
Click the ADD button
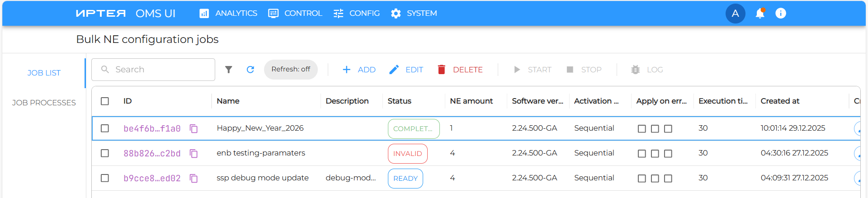coord(359,70)
